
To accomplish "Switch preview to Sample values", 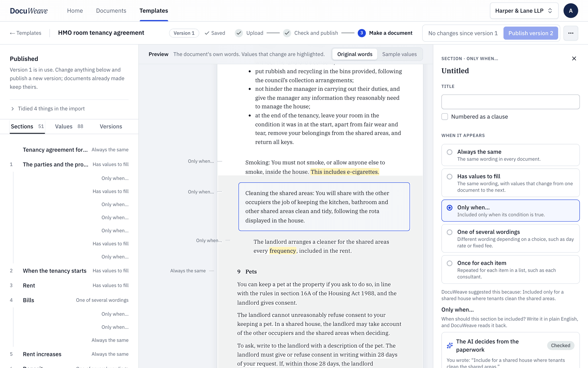I will click(399, 54).
